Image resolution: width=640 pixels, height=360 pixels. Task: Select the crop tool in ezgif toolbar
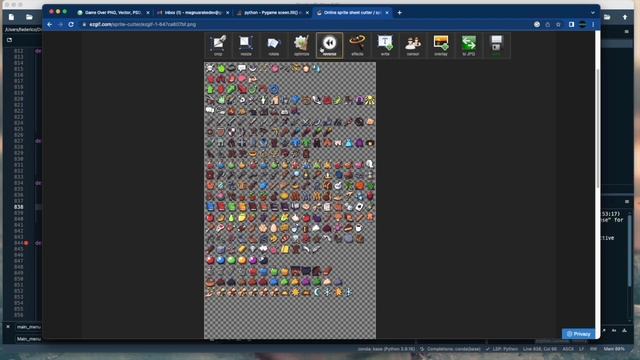(x=218, y=45)
